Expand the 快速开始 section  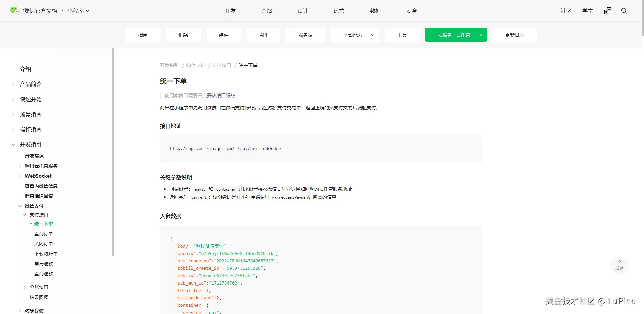[x=13, y=99]
